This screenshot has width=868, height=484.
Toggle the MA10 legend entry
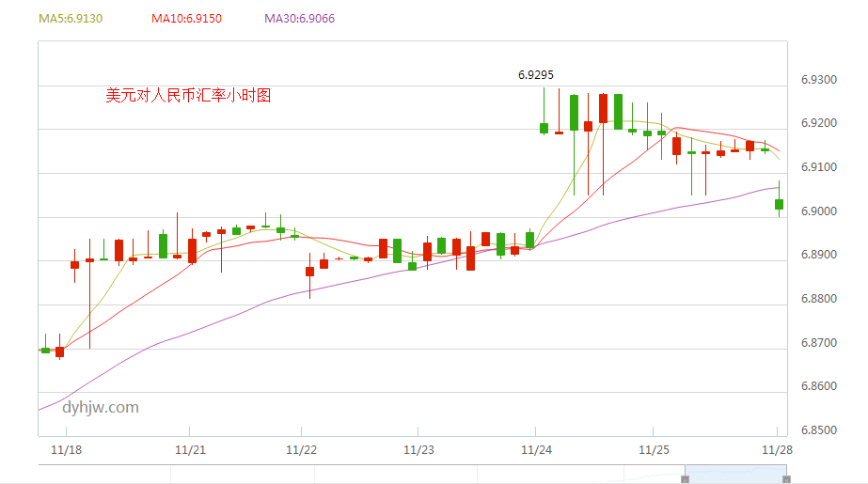point(186,18)
